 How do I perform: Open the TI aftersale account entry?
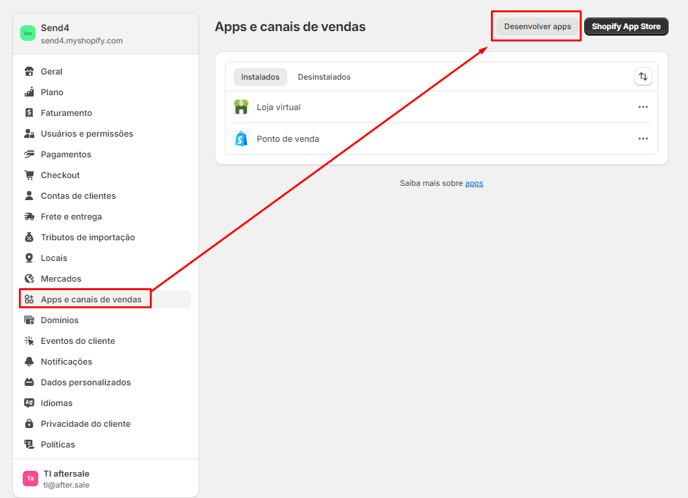105,479
